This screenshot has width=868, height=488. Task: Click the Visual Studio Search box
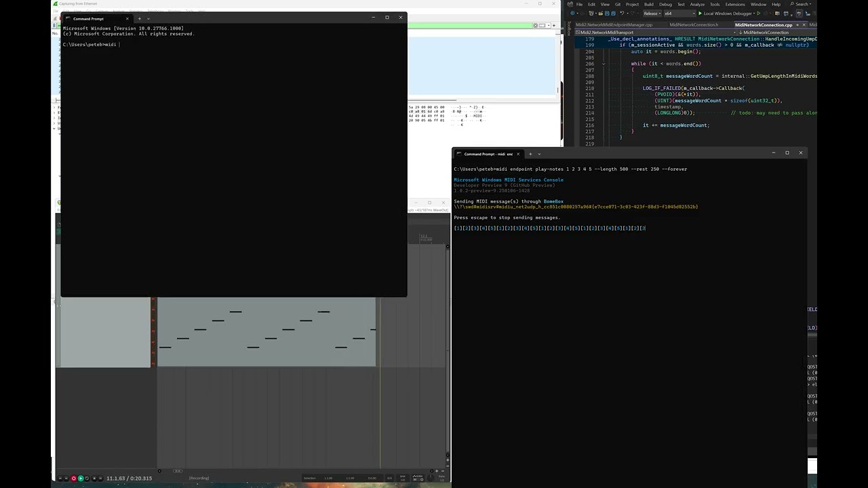pyautogui.click(x=802, y=4)
